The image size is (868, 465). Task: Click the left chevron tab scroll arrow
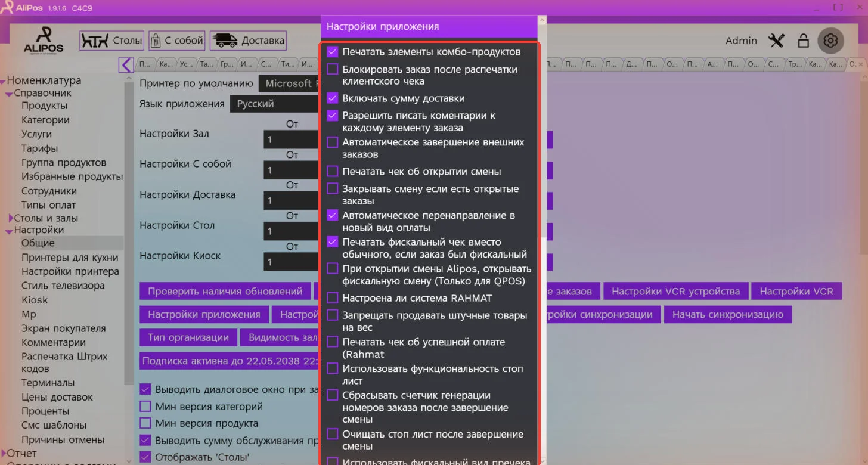pos(126,64)
